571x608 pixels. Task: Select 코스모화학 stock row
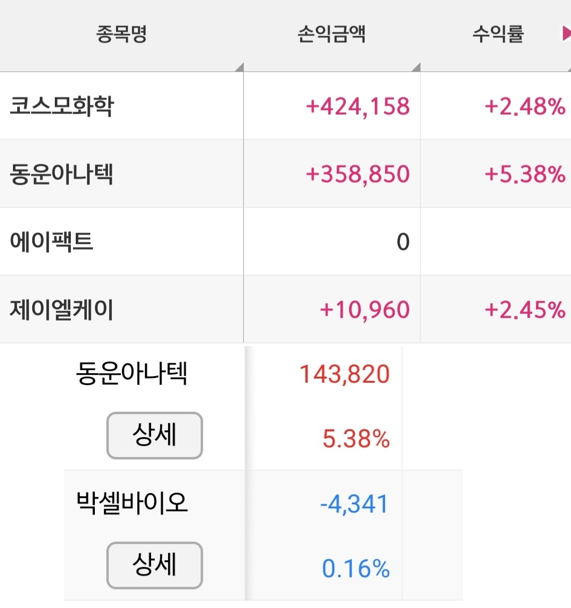(x=285, y=106)
